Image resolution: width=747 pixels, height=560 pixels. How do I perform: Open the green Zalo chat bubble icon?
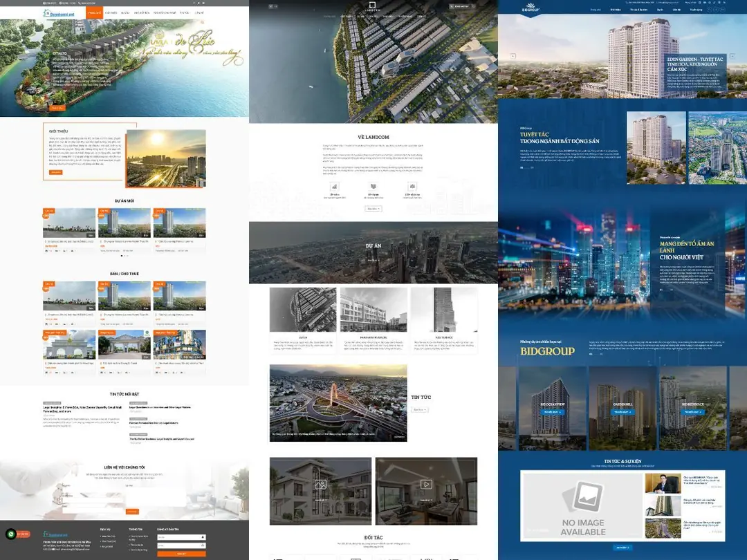(11, 534)
